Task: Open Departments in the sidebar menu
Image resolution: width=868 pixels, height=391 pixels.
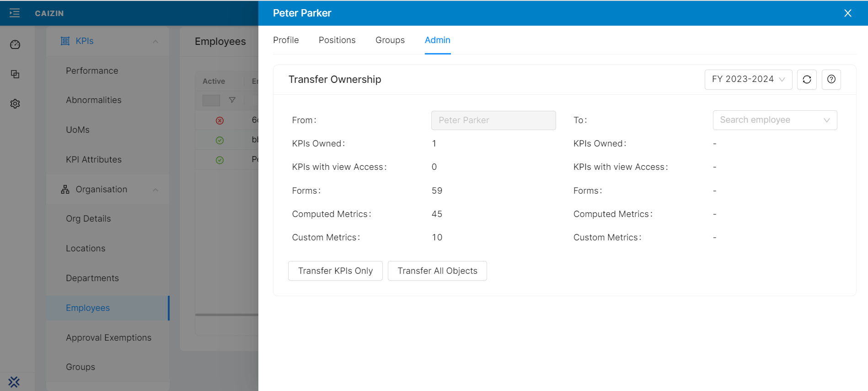Action: (92, 278)
